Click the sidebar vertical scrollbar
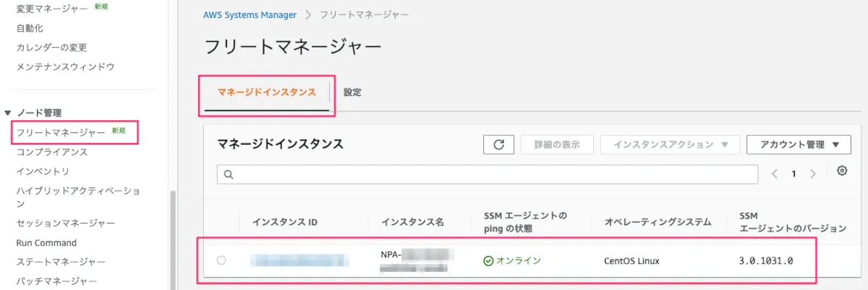 [x=172, y=239]
